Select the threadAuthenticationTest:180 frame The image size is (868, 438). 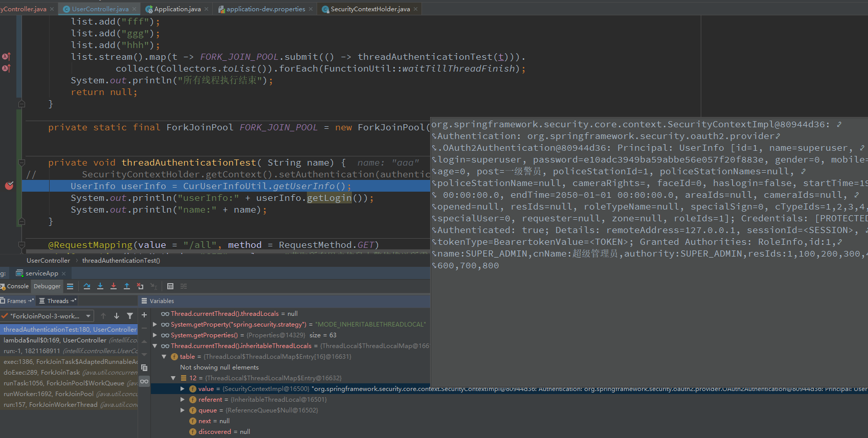(69, 330)
